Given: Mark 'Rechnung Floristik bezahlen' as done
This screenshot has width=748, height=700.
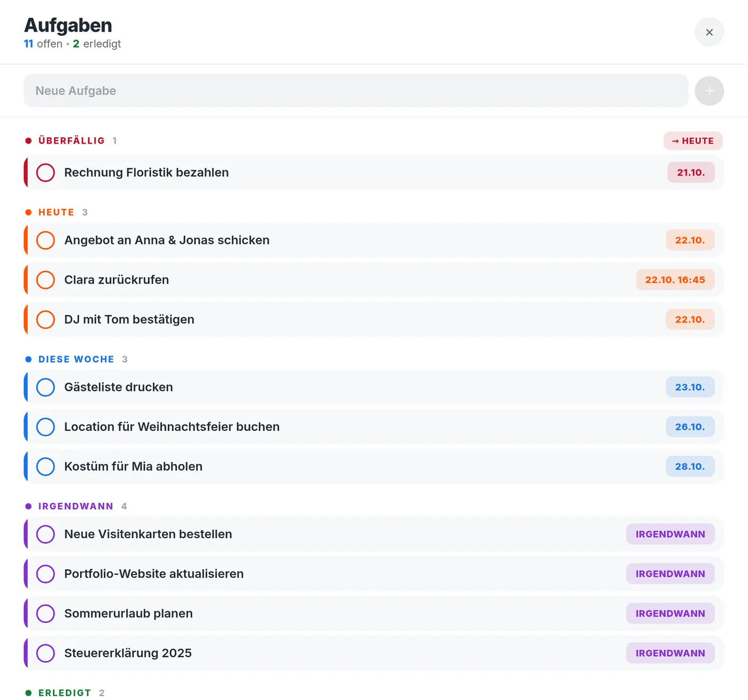Looking at the screenshot, I should [x=45, y=172].
